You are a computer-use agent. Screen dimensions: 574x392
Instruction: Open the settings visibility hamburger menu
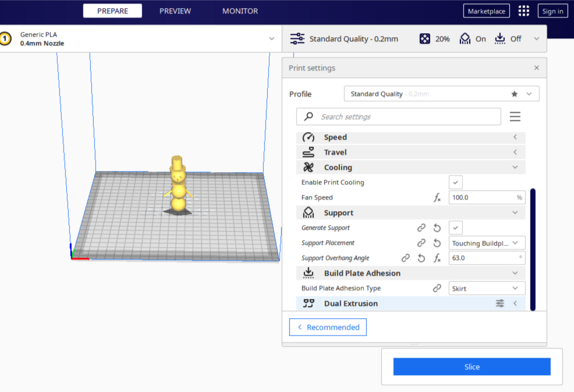515,117
